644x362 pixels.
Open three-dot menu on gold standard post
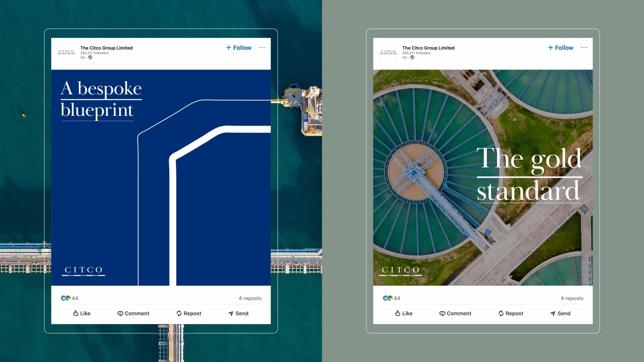(x=584, y=47)
